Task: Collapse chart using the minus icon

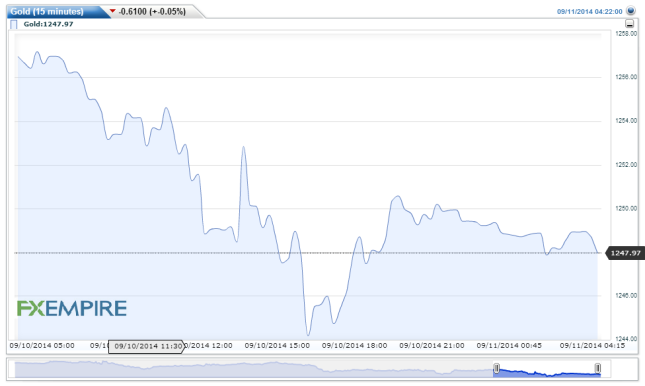Action: pyautogui.click(x=629, y=23)
